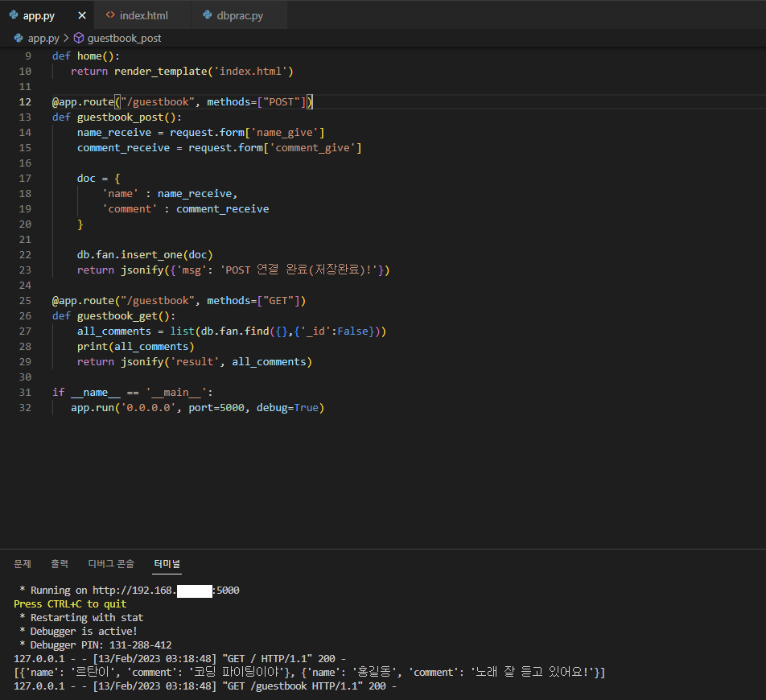The width and height of the screenshot is (766, 700).
Task: Click all_comments = list(...) line
Action: 232,331
